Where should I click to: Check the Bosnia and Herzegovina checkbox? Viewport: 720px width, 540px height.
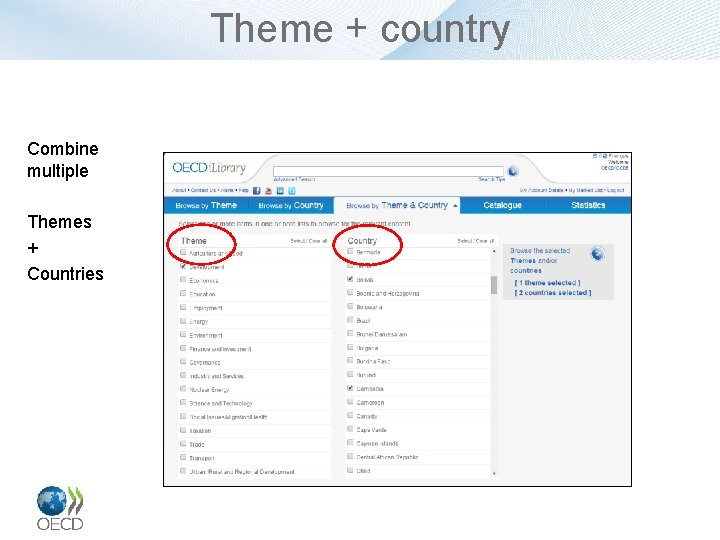click(x=350, y=292)
